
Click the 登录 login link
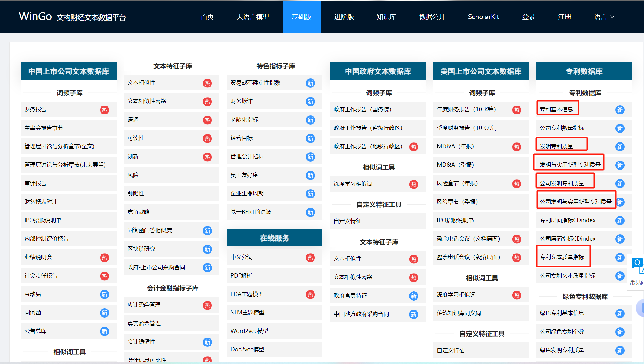click(528, 17)
